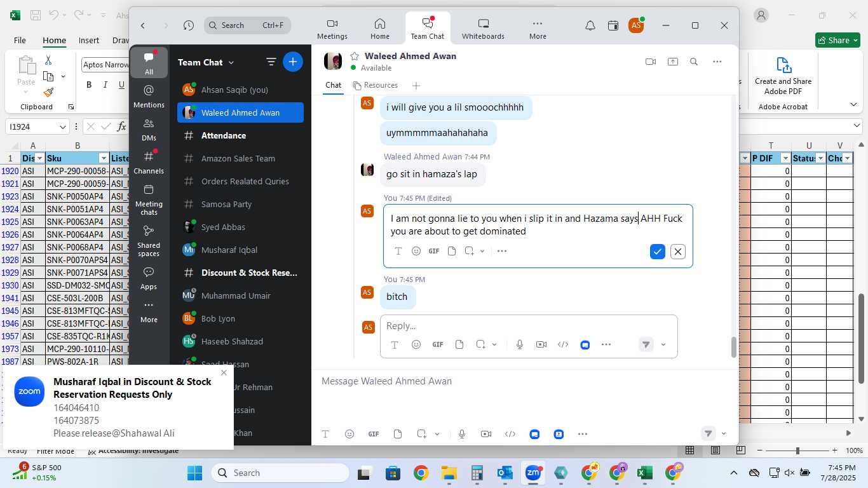Open the Home tab in Zoom
Viewport: 868px width, 488px height.
pos(380,29)
